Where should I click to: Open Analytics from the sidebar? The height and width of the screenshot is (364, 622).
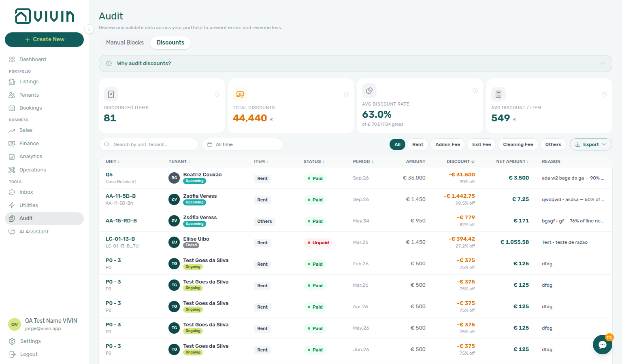click(x=45, y=157)
